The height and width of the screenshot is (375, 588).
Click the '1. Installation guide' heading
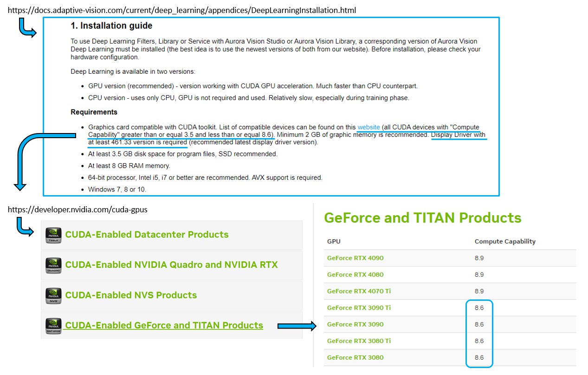click(x=111, y=26)
